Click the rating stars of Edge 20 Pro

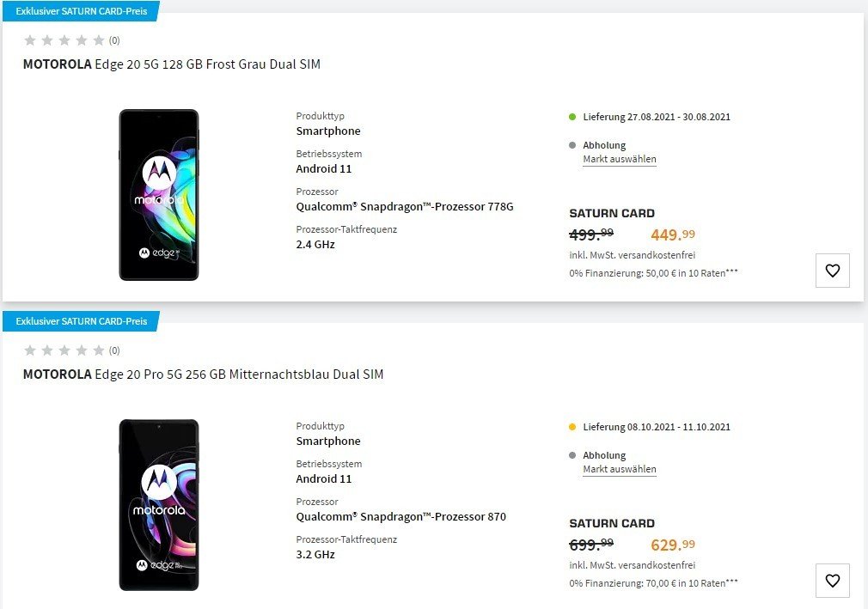click(64, 350)
